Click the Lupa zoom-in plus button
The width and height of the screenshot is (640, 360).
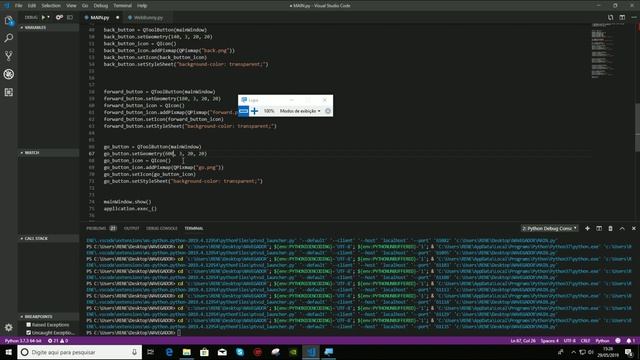[x=254, y=111]
